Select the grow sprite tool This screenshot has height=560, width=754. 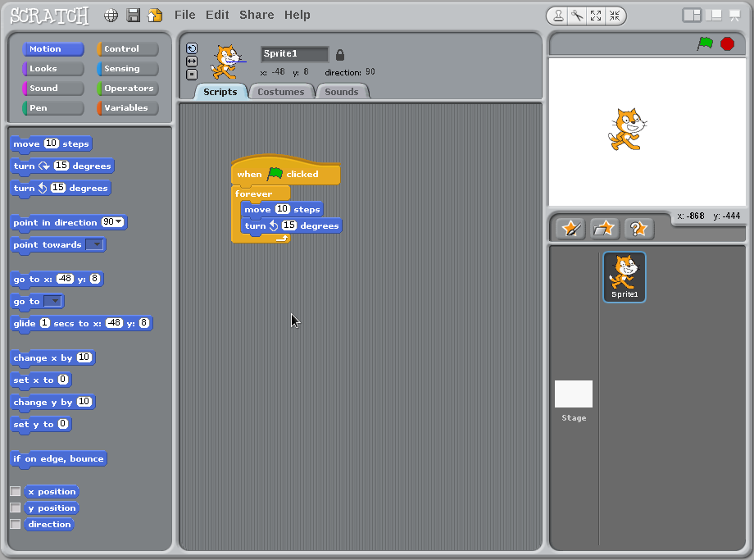click(x=596, y=16)
